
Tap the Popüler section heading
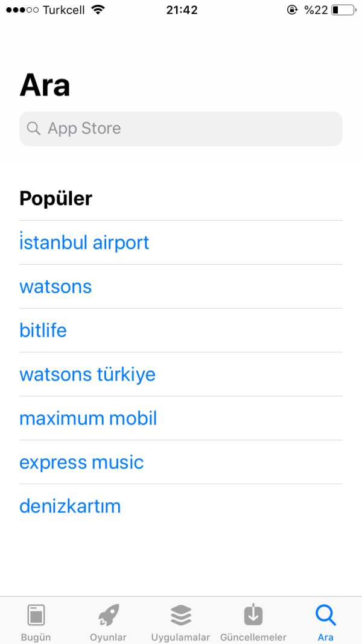tap(56, 198)
